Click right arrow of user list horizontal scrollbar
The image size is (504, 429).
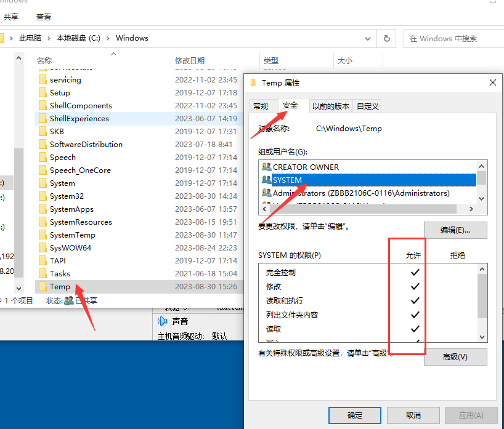(471, 209)
